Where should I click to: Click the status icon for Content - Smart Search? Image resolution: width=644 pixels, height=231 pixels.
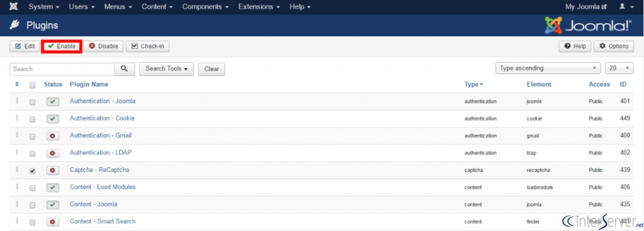click(x=53, y=222)
